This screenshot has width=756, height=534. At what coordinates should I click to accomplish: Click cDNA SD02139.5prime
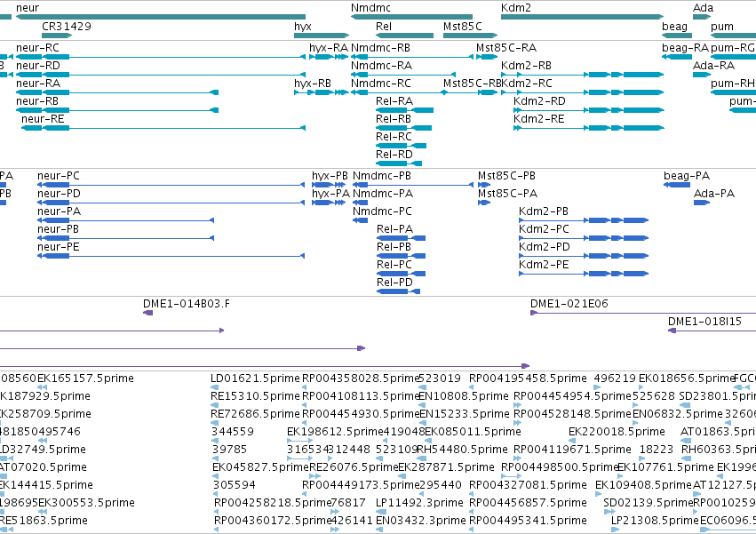(x=609, y=513)
